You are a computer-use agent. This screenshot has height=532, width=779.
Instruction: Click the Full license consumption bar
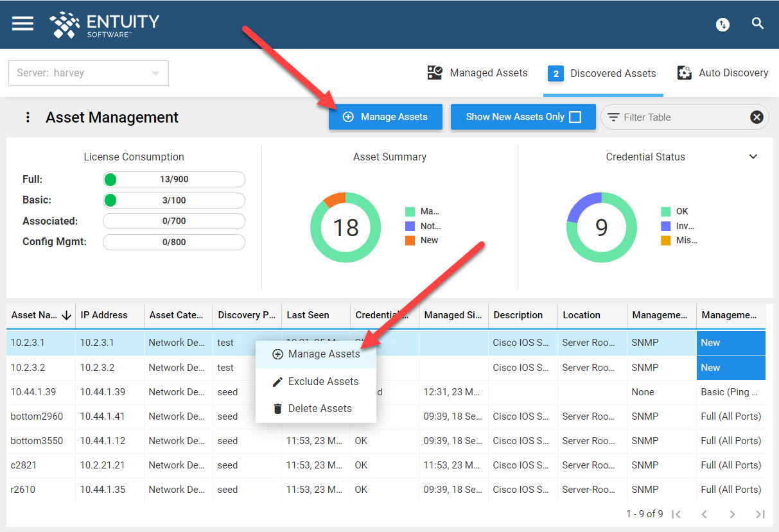pyautogui.click(x=173, y=179)
